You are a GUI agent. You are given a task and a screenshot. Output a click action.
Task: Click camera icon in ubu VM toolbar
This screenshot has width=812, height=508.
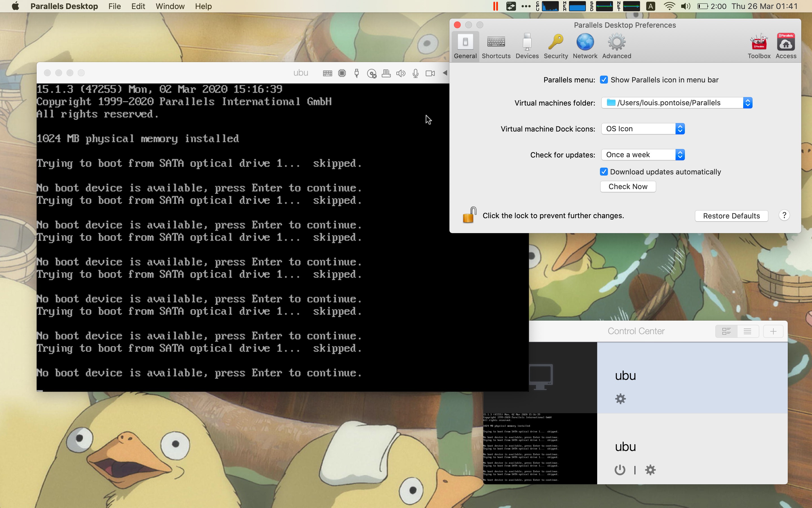(430, 73)
